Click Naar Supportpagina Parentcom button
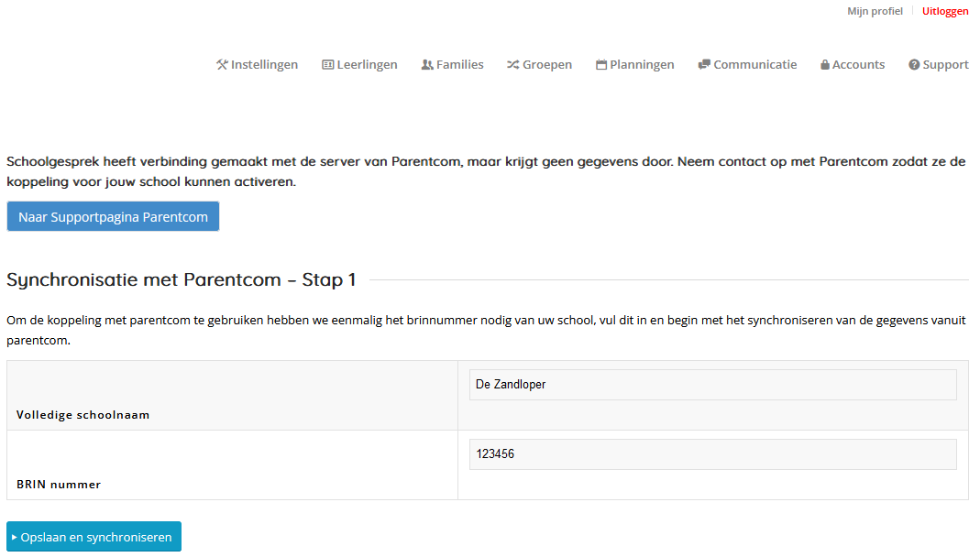The height and width of the screenshot is (557, 980). (x=113, y=216)
